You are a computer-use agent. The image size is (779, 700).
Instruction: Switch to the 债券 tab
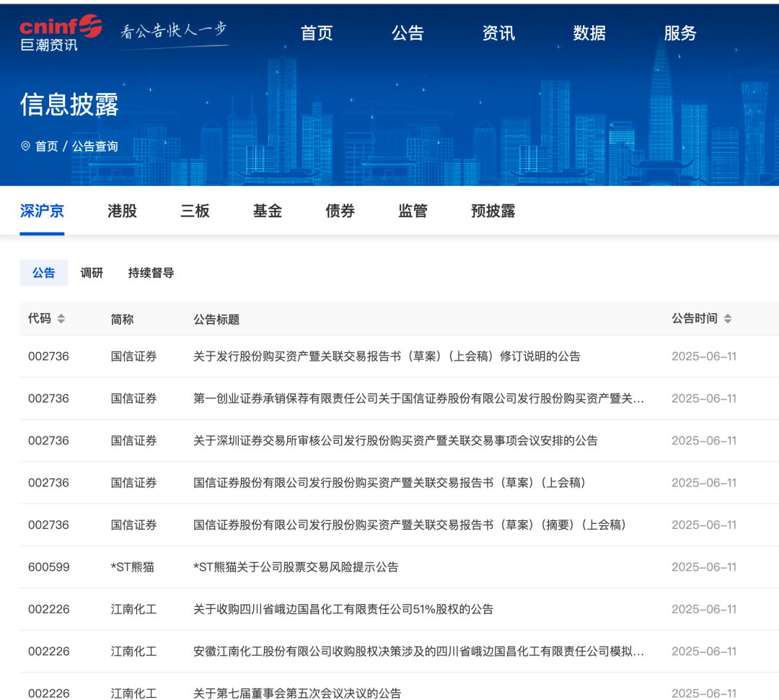[x=340, y=211]
